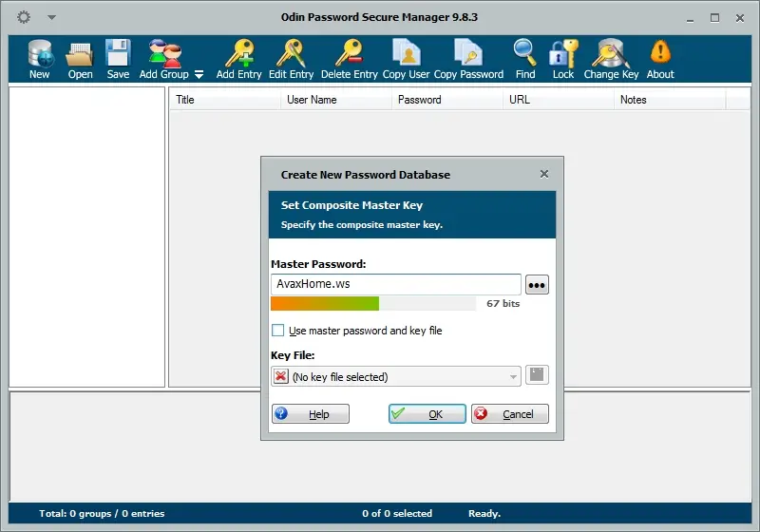Viewport: 760px width, 532px height.
Task: Minimize the Odin Password Manager window
Action: point(690,18)
